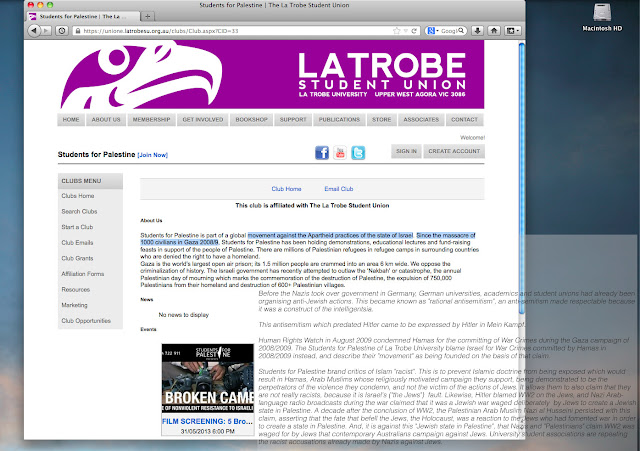This screenshot has width=640, height=451.
Task: Select Search Clubs in clubs menu
Action: [x=80, y=211]
